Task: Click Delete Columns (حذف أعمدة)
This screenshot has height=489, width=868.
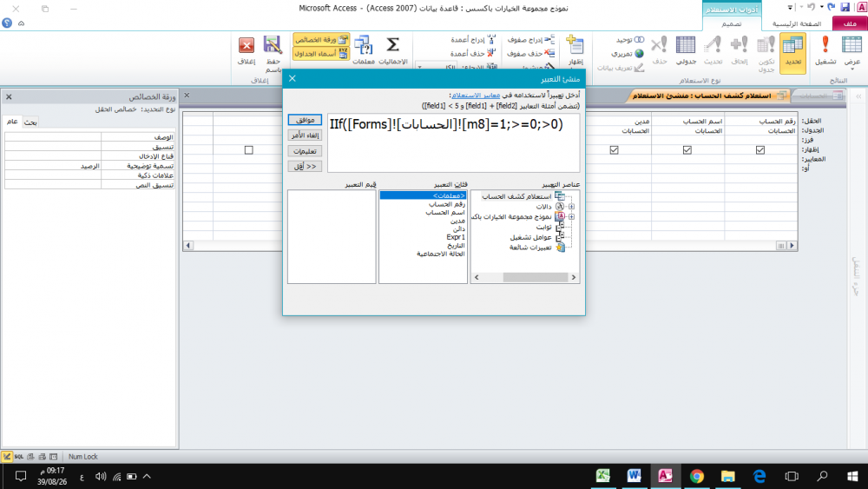Action: coord(473,53)
